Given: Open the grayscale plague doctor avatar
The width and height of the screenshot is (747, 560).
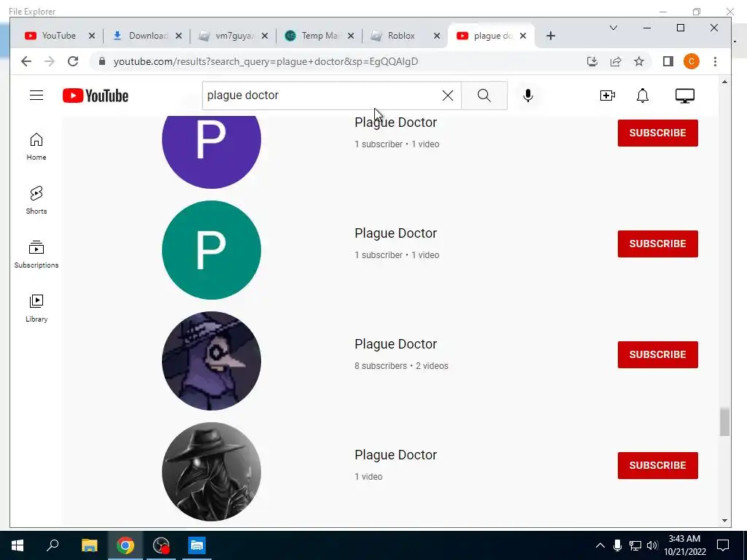Looking at the screenshot, I should [x=212, y=472].
